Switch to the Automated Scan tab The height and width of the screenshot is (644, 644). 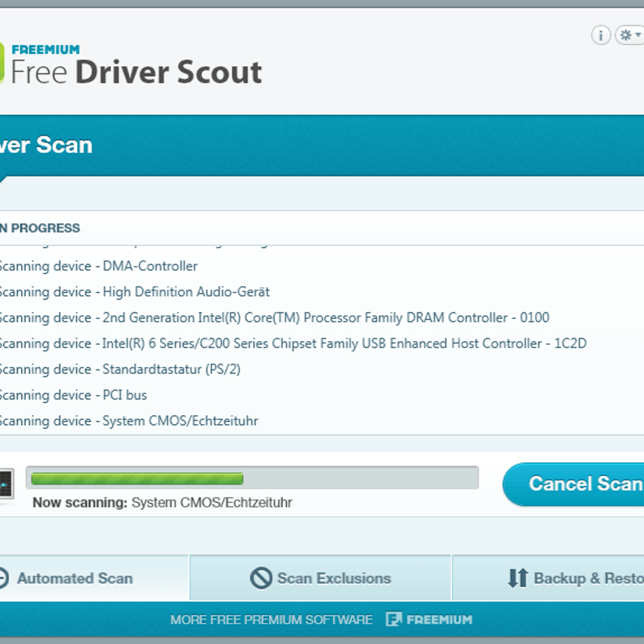(x=94, y=578)
